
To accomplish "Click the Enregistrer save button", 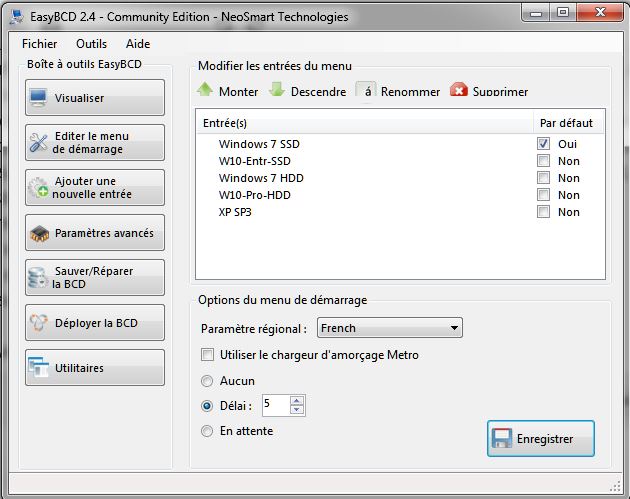I will click(541, 439).
